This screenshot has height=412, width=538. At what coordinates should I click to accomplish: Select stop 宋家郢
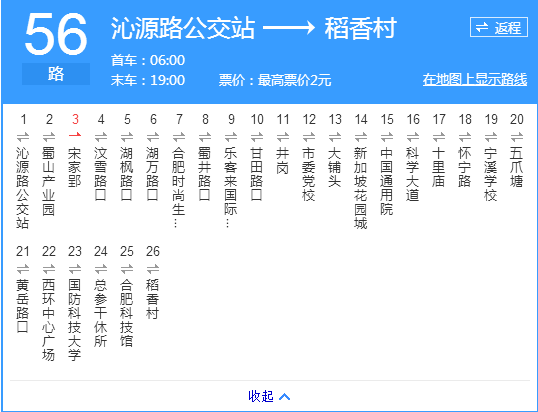[x=75, y=167]
